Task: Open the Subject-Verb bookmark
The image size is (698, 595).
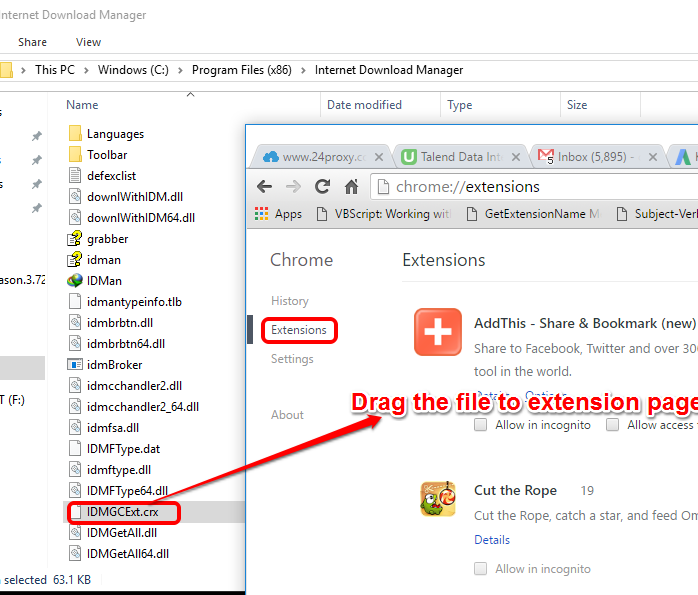Action: 657,214
